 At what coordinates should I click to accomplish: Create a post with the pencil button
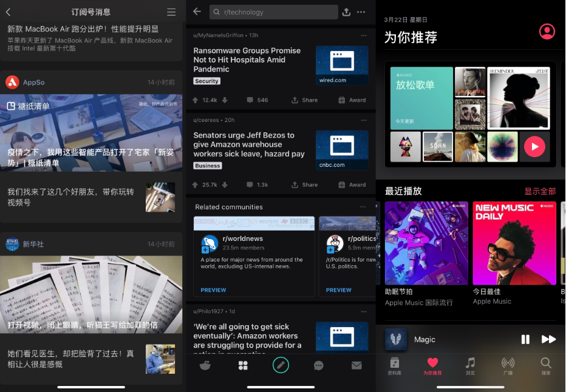coord(281,365)
